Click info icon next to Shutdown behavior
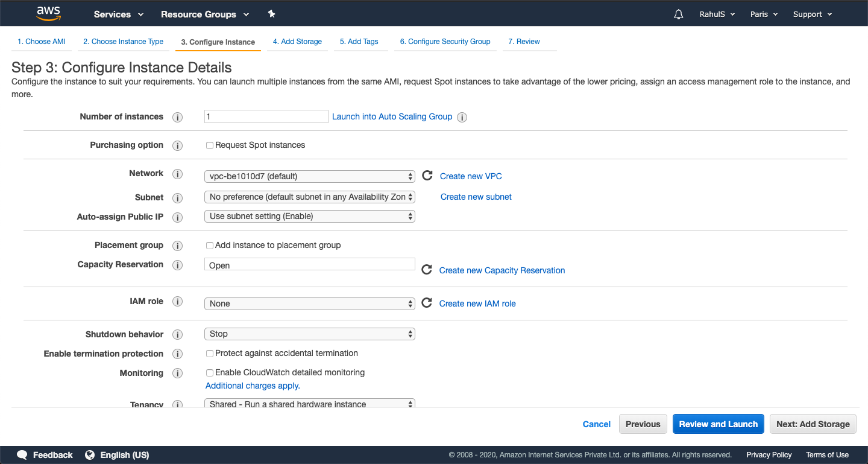The image size is (868, 464). 177,334
